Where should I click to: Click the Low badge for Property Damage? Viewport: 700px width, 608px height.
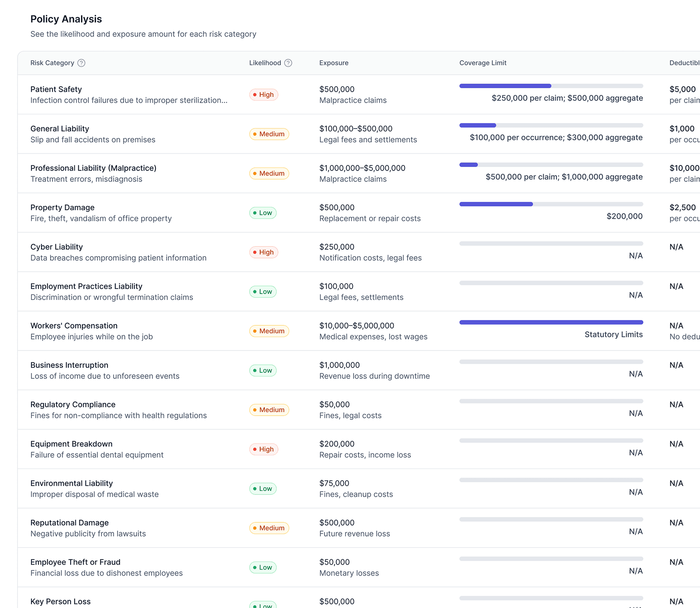(x=263, y=213)
